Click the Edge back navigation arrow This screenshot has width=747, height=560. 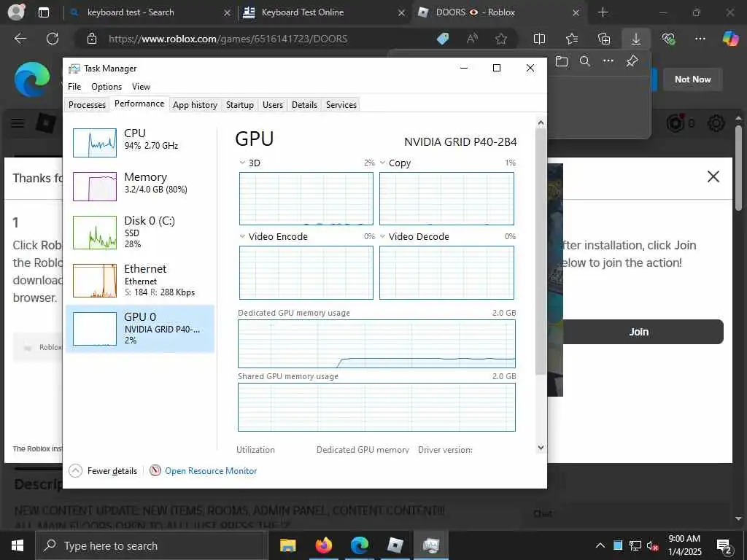20,39
